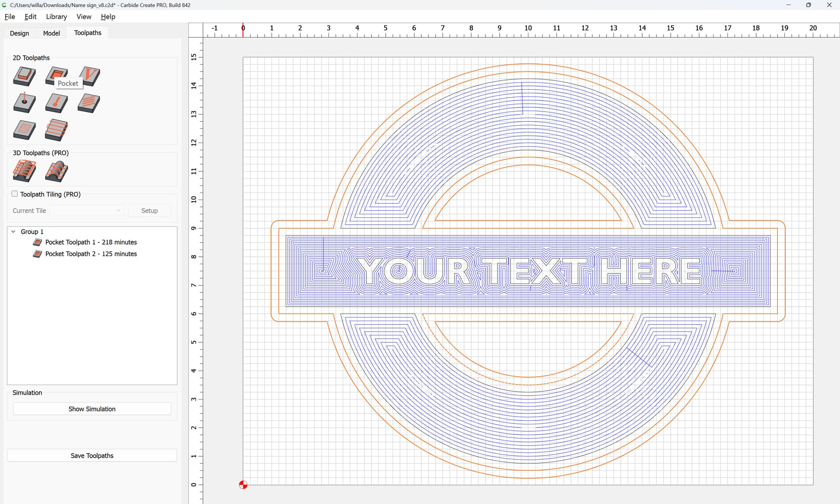Open the Current Tile dropdown
This screenshot has height=504, width=840.
click(87, 210)
